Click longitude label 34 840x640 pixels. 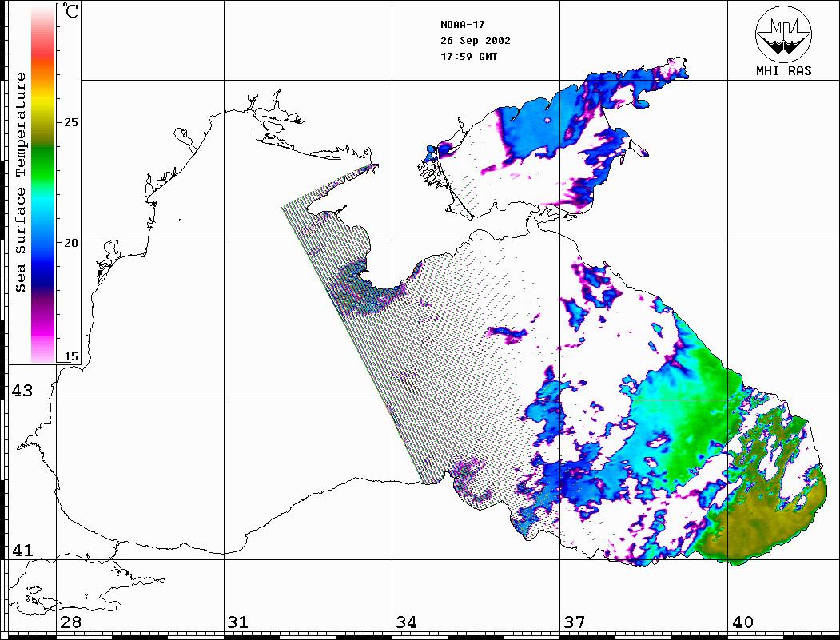pos(406,622)
